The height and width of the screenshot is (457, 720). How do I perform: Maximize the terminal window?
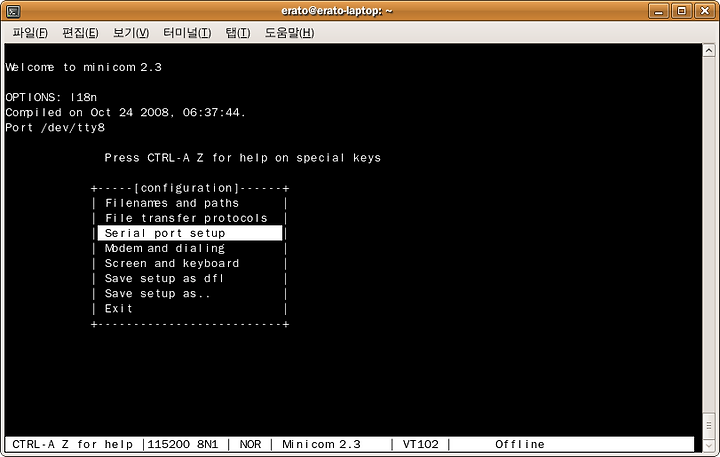coord(681,11)
